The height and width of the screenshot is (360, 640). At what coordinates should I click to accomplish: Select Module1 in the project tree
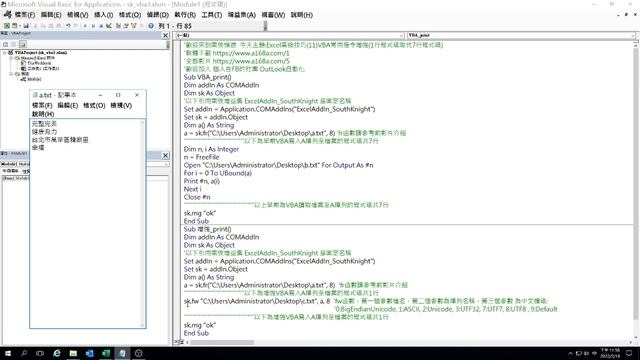coord(34,79)
